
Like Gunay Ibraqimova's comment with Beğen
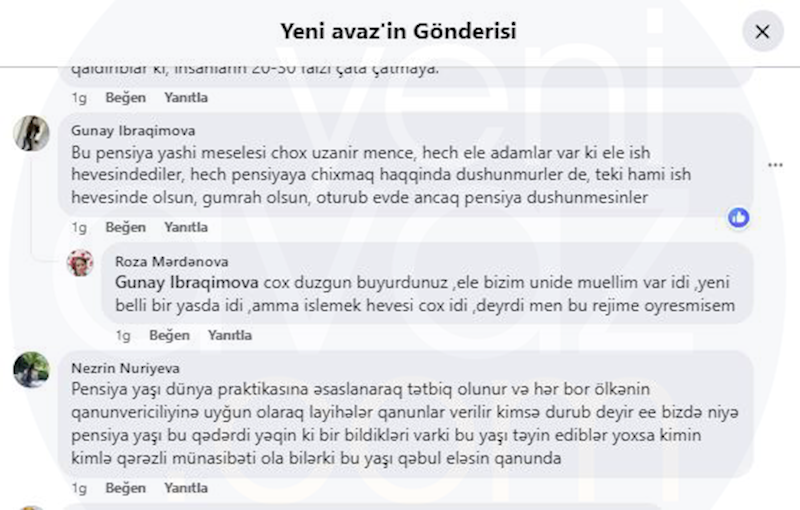pyautogui.click(x=126, y=227)
